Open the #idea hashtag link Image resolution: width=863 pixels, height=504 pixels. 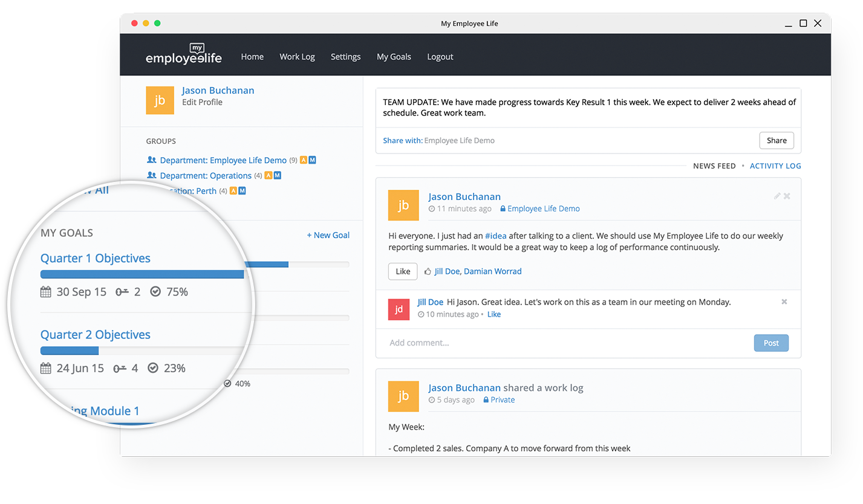(496, 236)
